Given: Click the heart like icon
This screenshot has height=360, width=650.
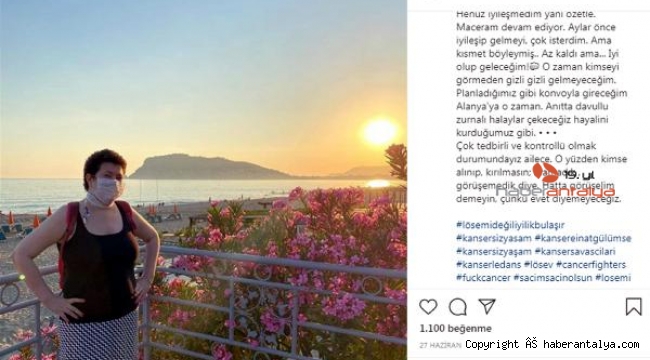Looking at the screenshot, I should pyautogui.click(x=428, y=307).
